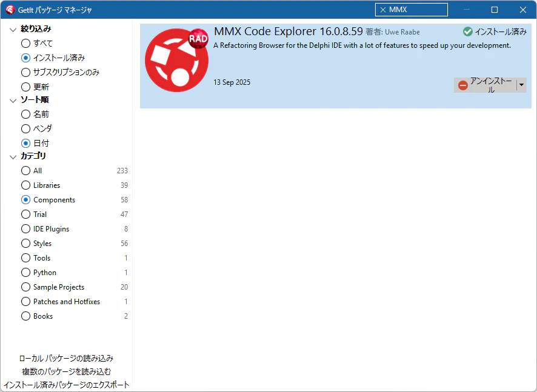Viewport: 537px width, 392px height.
Task: Select the Patches and Hotfixes category
Action: (x=25, y=302)
